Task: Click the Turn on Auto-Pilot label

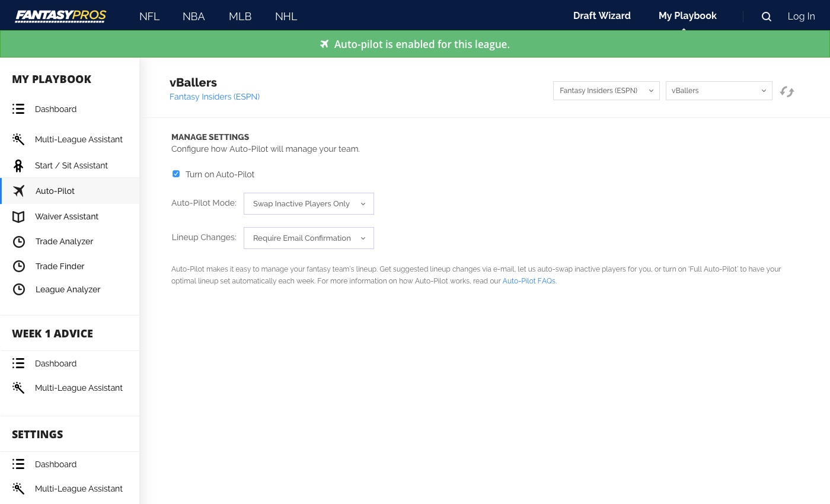Action: coord(220,174)
